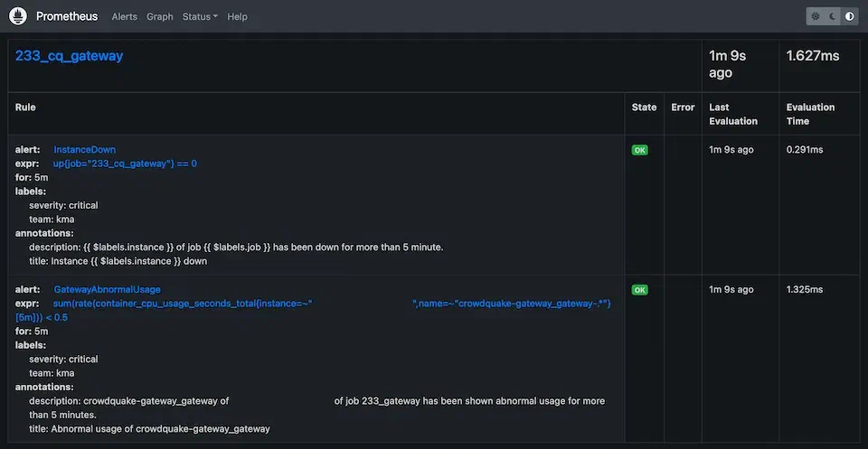Open the Help link in navbar

(x=238, y=16)
